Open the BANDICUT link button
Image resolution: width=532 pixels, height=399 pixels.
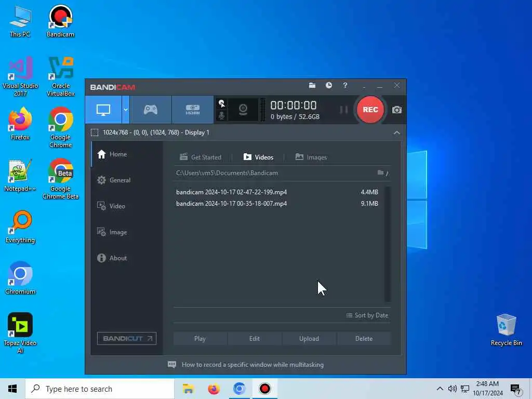(x=127, y=339)
